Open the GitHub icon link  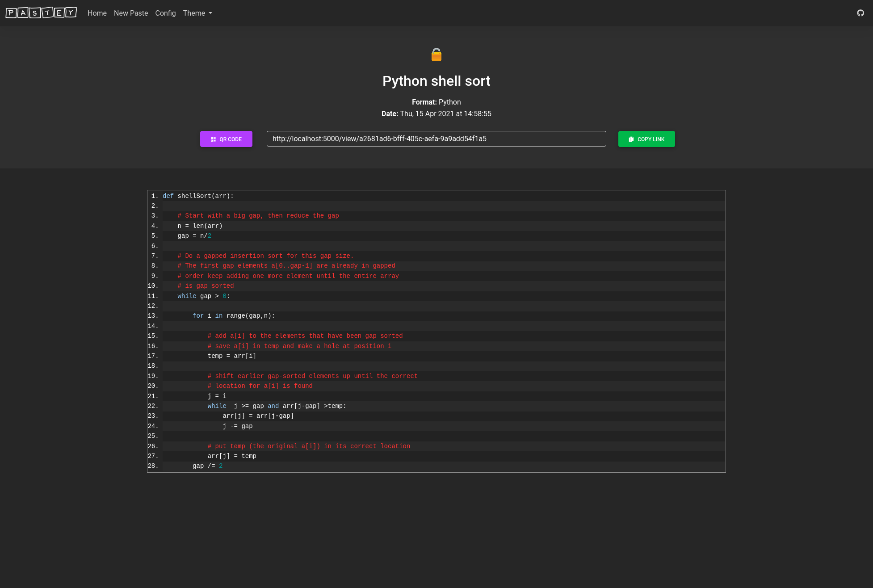pyautogui.click(x=860, y=13)
